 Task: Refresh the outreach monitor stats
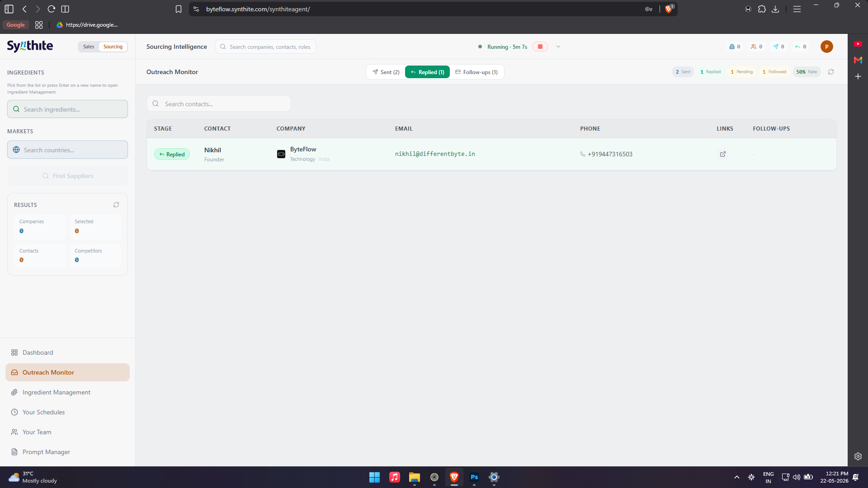[x=831, y=72]
